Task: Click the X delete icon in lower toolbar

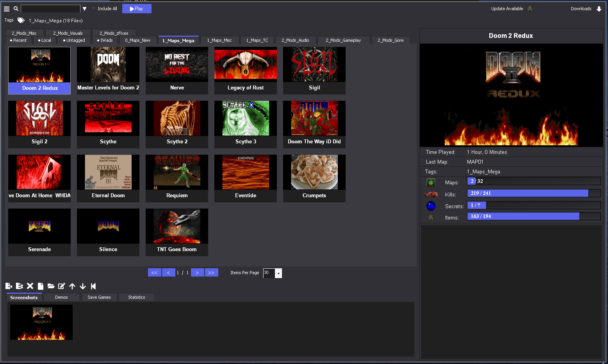Action: tap(30, 286)
